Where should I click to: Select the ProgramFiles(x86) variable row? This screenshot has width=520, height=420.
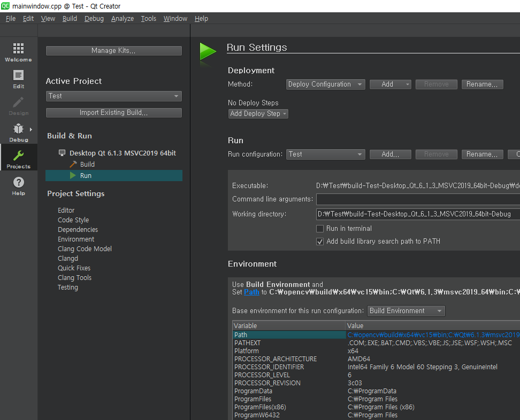pyautogui.click(x=377, y=407)
